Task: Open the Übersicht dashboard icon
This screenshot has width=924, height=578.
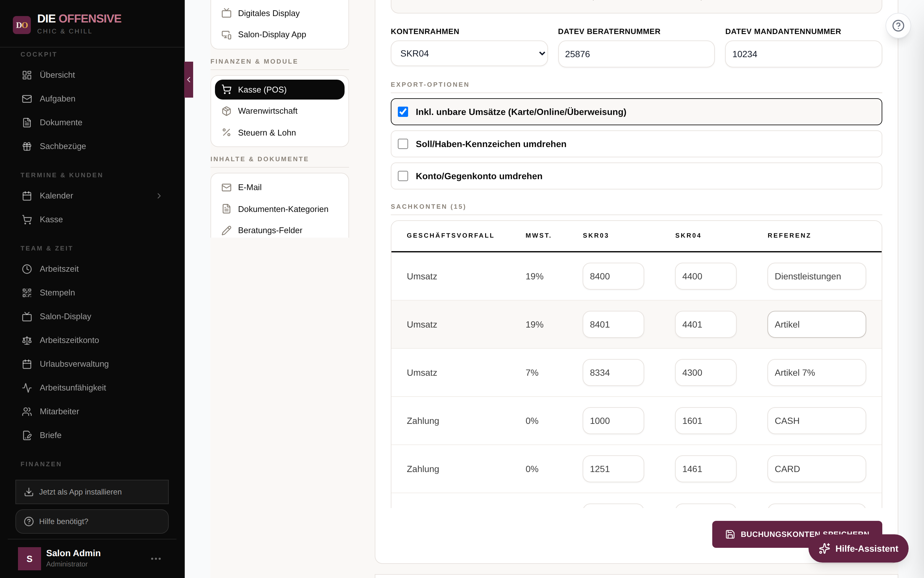Action: [x=27, y=75]
